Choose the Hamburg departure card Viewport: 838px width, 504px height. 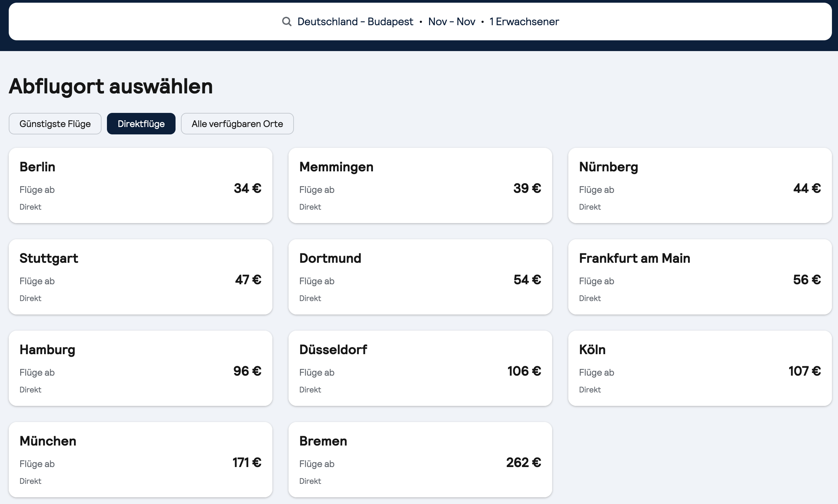(140, 368)
